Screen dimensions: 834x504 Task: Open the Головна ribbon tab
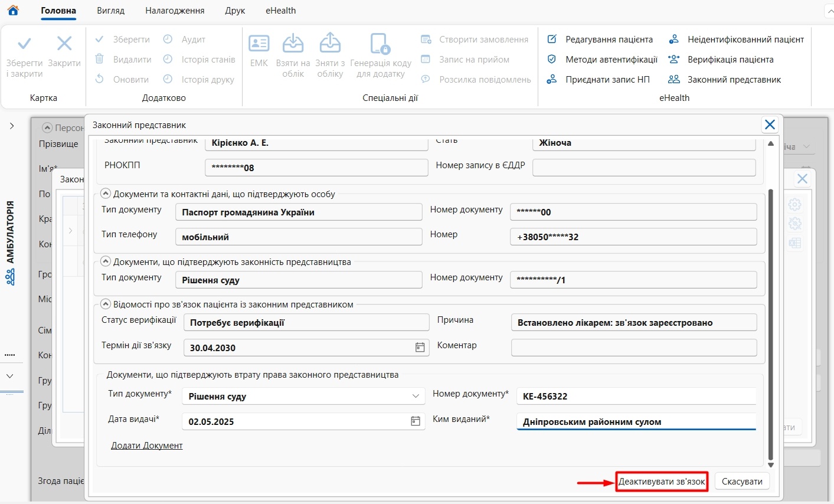[x=58, y=11]
